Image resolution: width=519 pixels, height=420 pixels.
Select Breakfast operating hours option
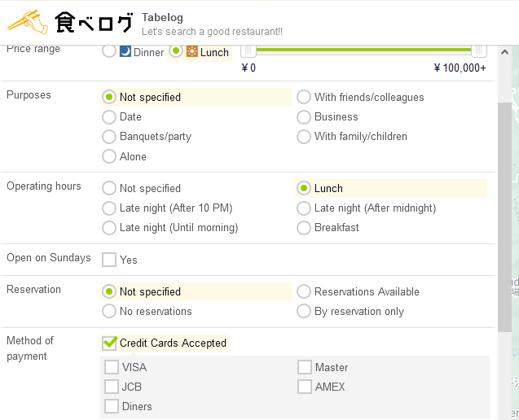pyautogui.click(x=304, y=228)
